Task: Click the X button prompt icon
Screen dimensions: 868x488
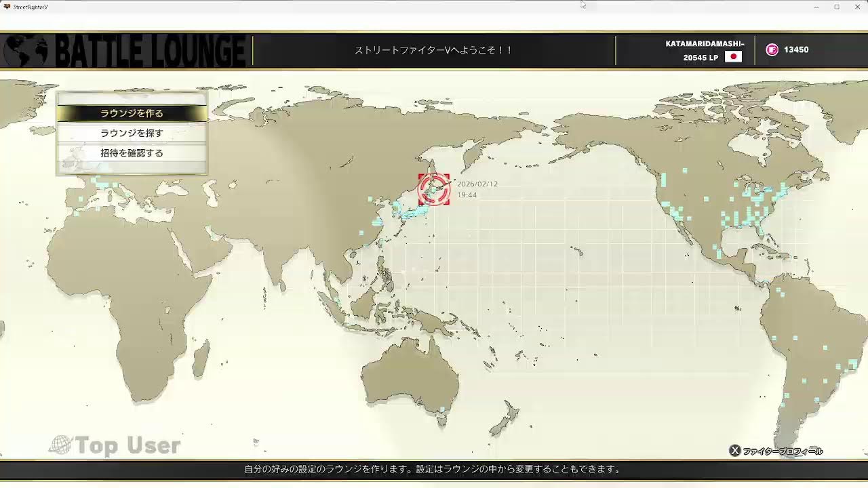Action: click(734, 451)
